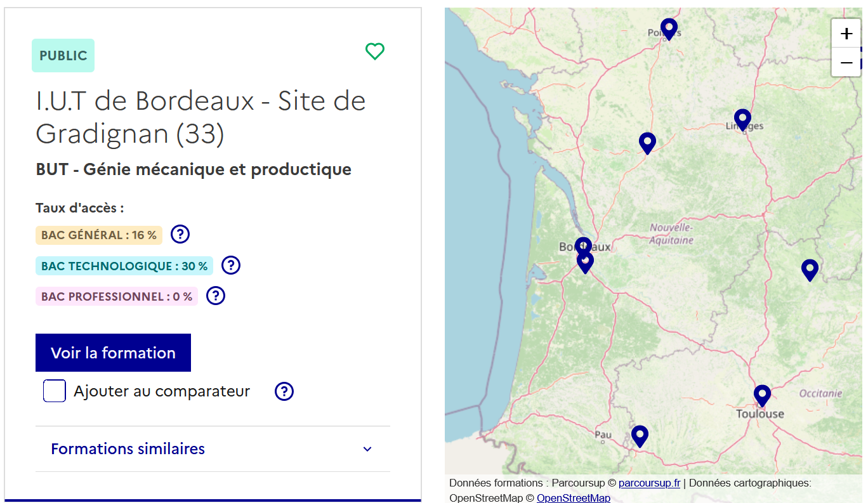Click the Voir la formation button
The height and width of the screenshot is (503, 868).
113,353
